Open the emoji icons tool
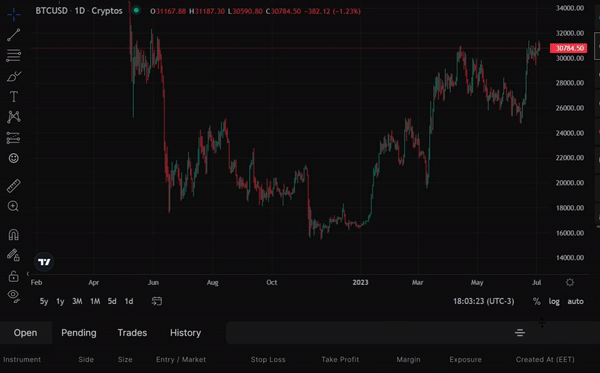Screen dimensions: 600x373 (x=13, y=158)
